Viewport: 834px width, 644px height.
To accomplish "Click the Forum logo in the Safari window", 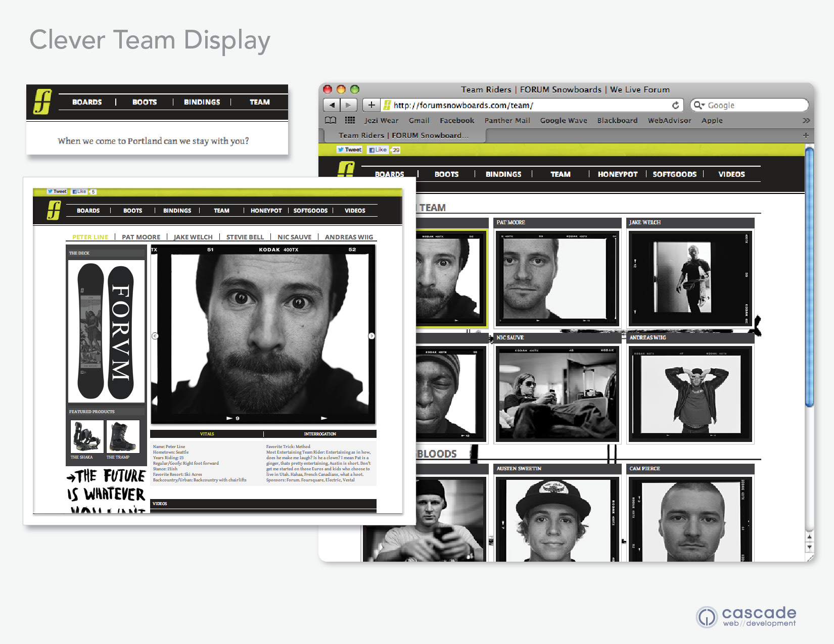I will 346,169.
